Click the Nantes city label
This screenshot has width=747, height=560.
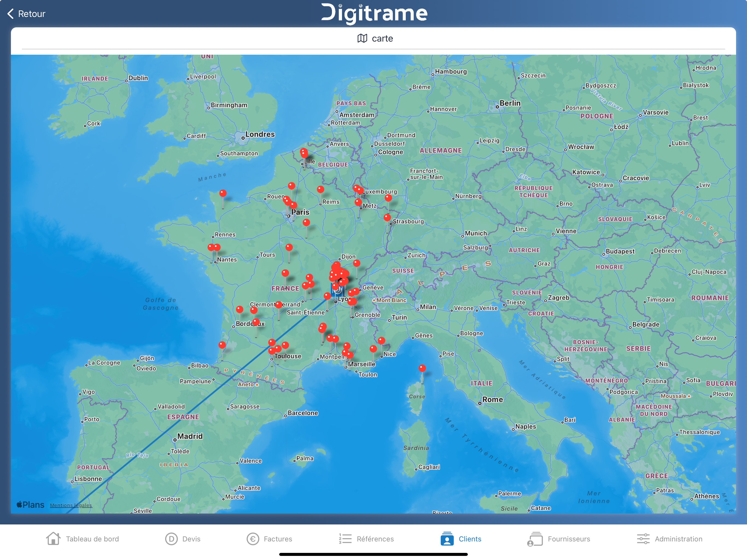pyautogui.click(x=227, y=259)
